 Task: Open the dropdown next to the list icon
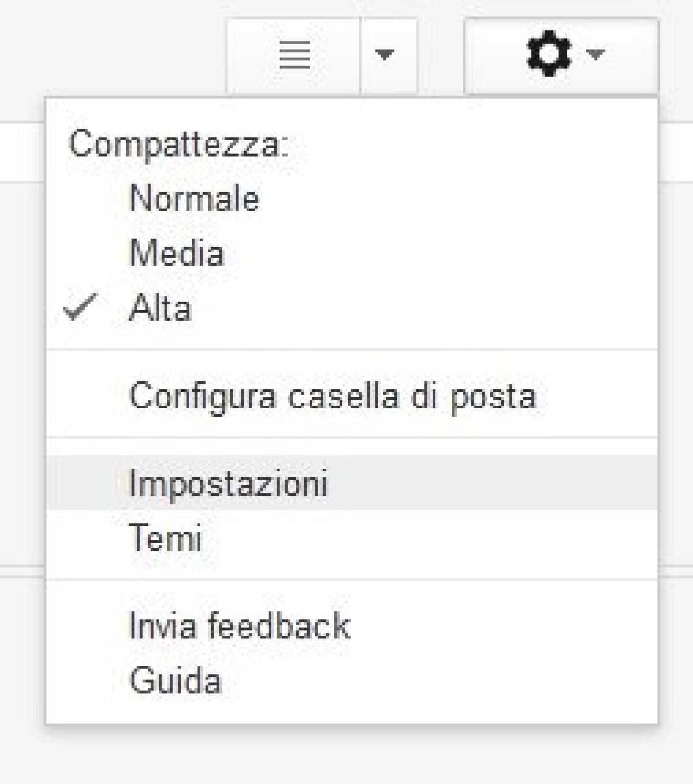[x=385, y=55]
